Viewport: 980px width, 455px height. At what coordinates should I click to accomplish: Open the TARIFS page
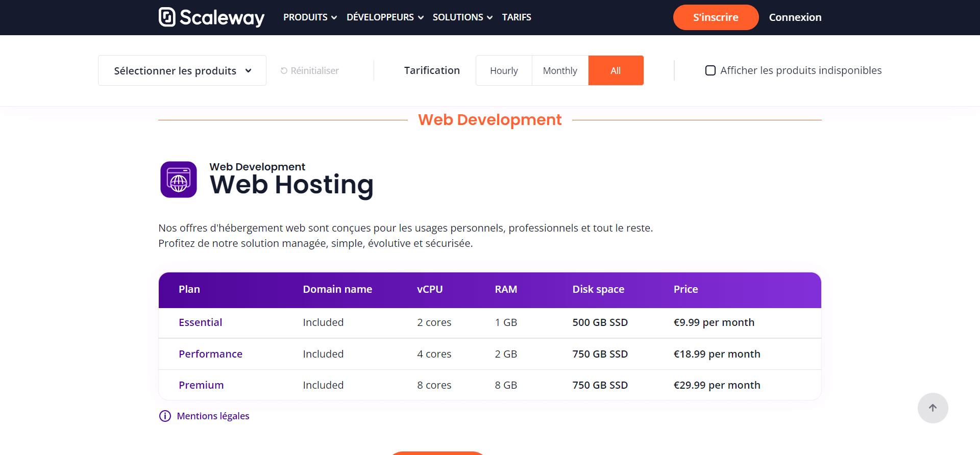pos(517,17)
